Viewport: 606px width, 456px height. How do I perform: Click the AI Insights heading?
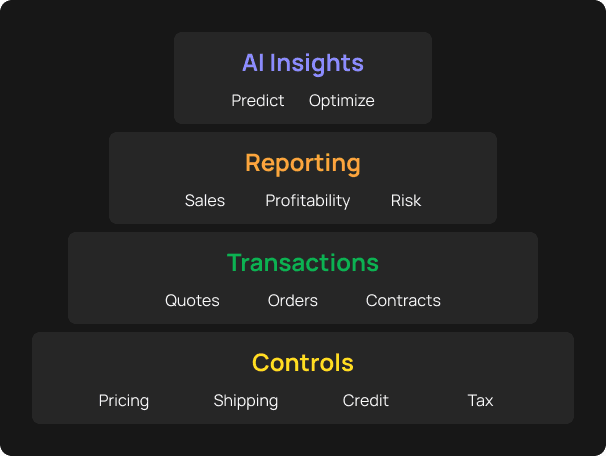coord(303,63)
